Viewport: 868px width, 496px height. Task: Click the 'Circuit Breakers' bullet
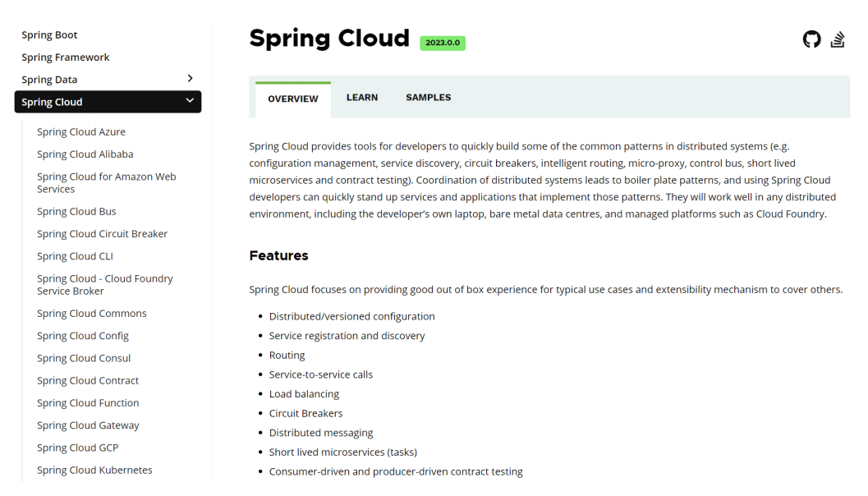pyautogui.click(x=305, y=414)
